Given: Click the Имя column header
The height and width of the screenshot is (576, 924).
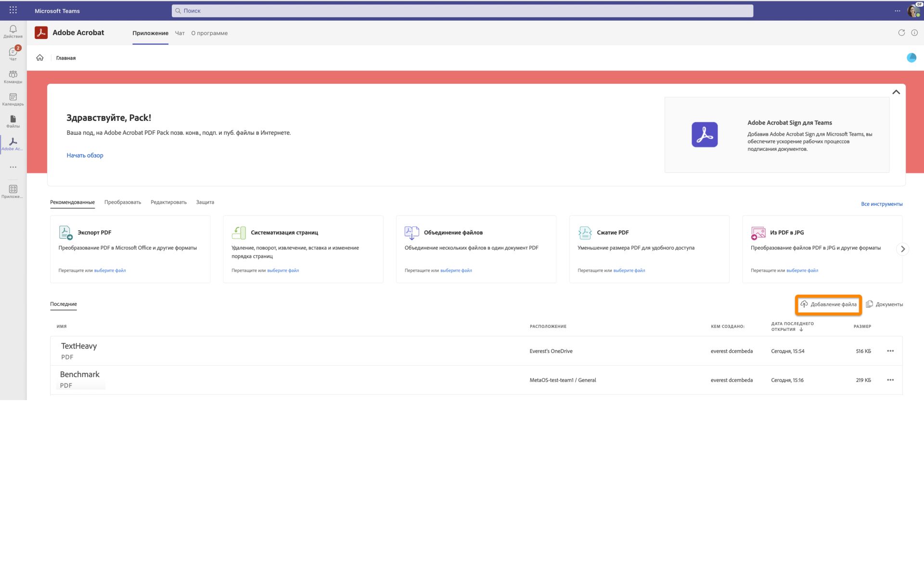Looking at the screenshot, I should tap(62, 327).
